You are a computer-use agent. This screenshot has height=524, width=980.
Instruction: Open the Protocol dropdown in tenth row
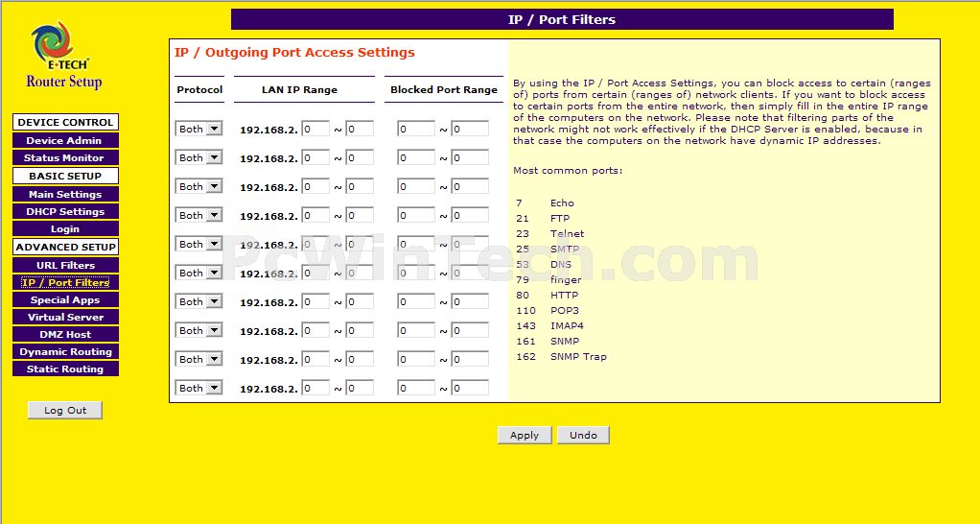[198, 388]
